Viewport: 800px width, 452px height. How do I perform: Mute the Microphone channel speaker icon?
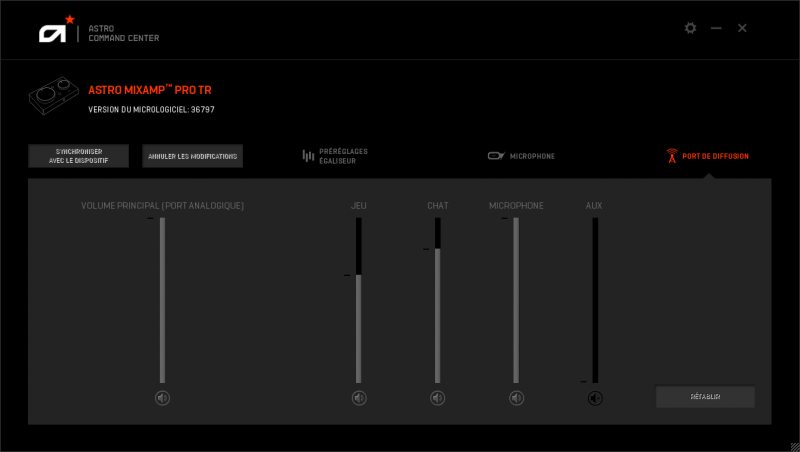pos(516,398)
